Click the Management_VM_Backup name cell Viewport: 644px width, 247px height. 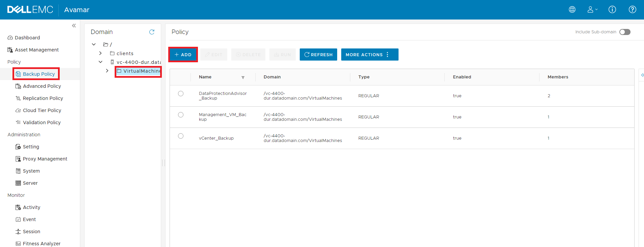tap(223, 117)
